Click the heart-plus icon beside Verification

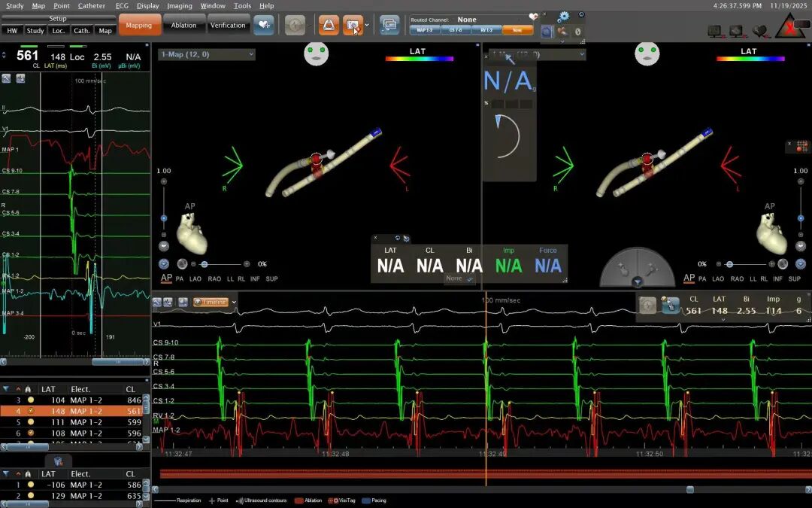264,25
